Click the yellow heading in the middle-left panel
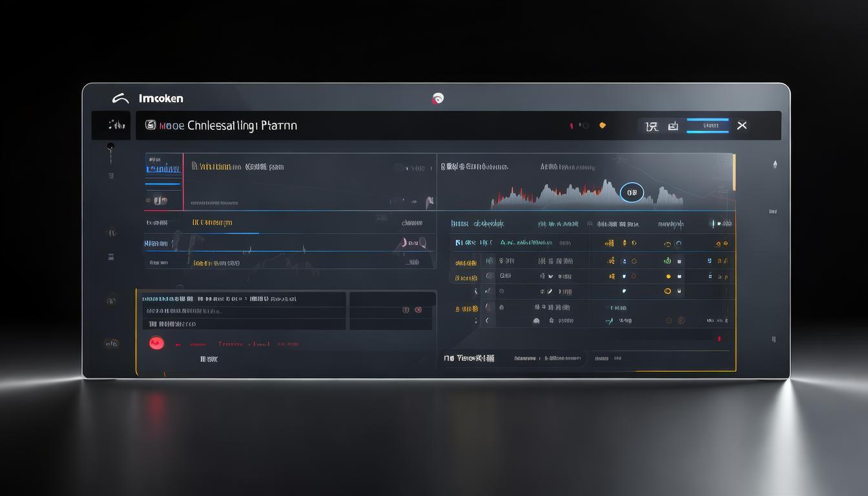 212,222
